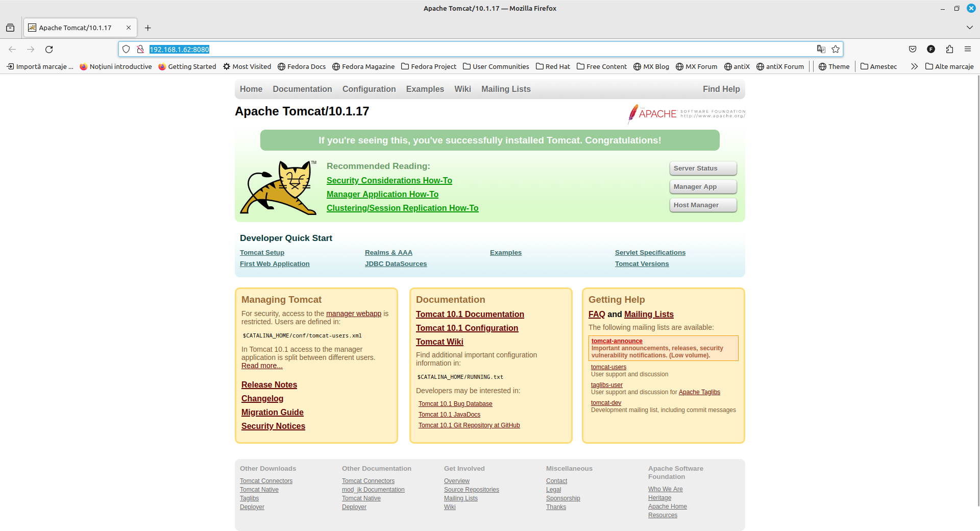Screen dimensions: 980x531
Task: Go to the Home nav item
Action: 251,89
